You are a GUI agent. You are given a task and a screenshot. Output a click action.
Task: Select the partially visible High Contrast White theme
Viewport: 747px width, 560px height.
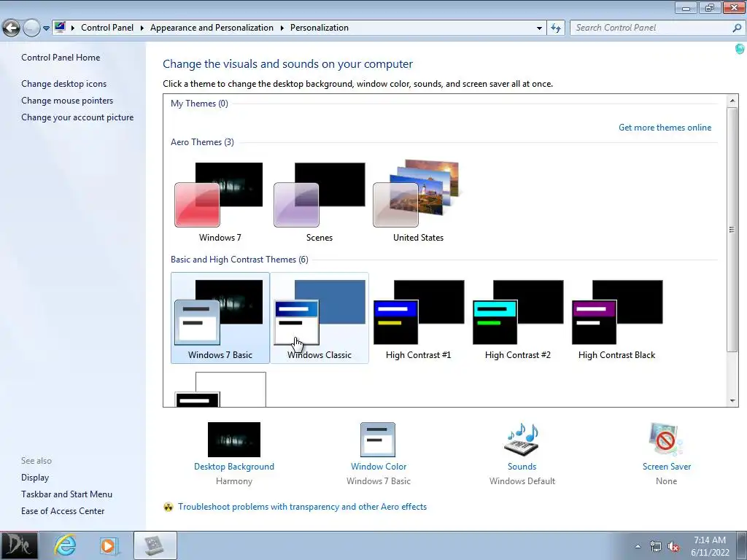coord(220,389)
